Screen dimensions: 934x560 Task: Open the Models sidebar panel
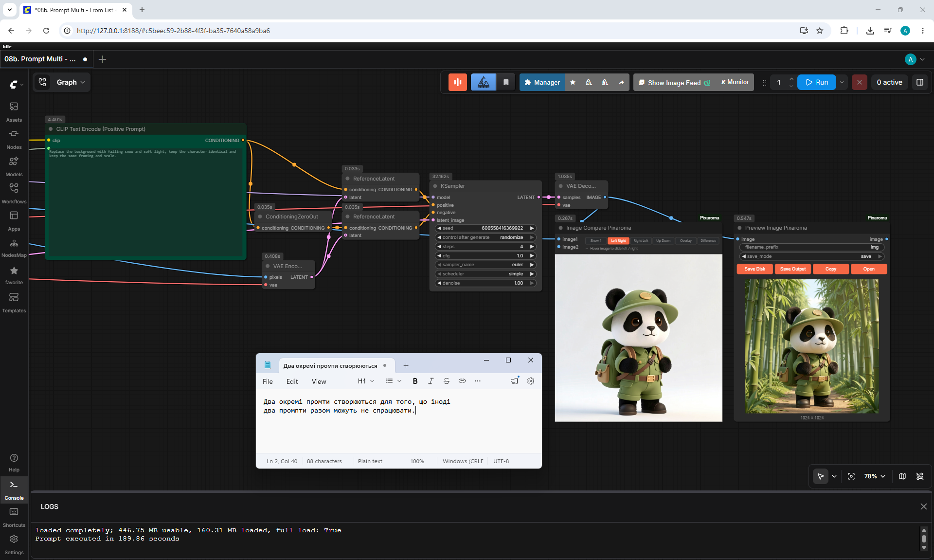tap(14, 166)
